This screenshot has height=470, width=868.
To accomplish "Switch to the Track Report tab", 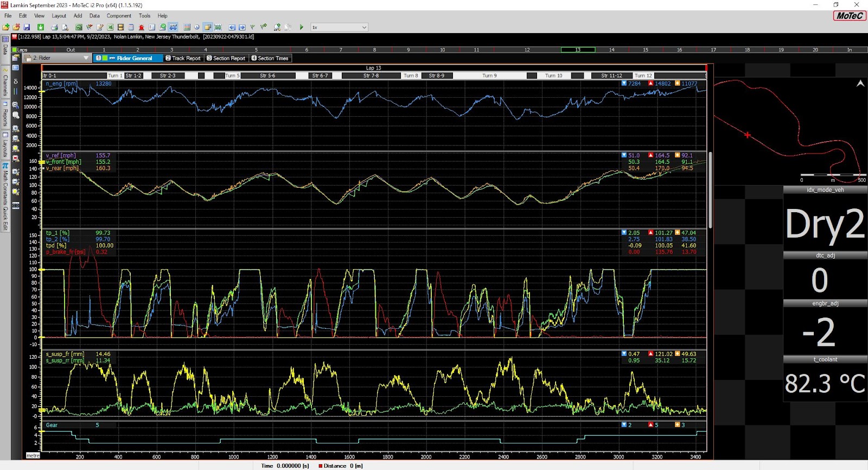I will [x=183, y=58].
